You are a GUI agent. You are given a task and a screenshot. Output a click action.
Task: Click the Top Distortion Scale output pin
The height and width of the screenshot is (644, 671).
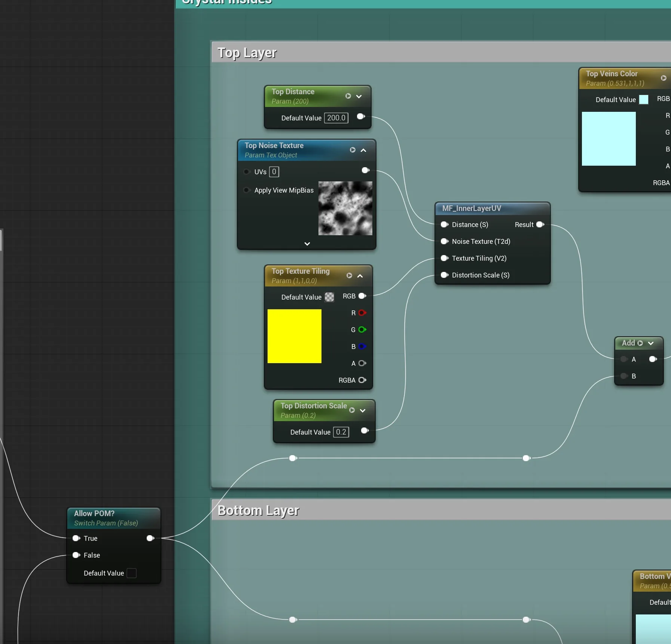(x=365, y=430)
